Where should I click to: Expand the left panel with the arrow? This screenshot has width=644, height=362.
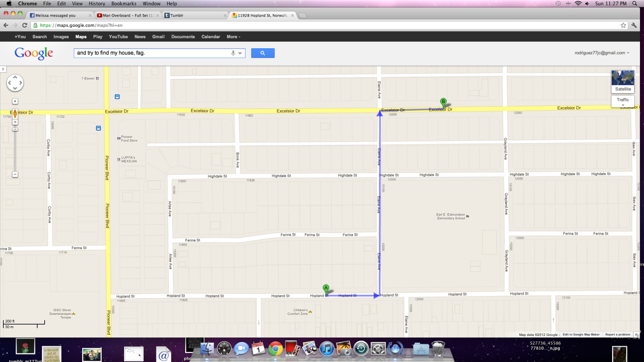point(3,69)
